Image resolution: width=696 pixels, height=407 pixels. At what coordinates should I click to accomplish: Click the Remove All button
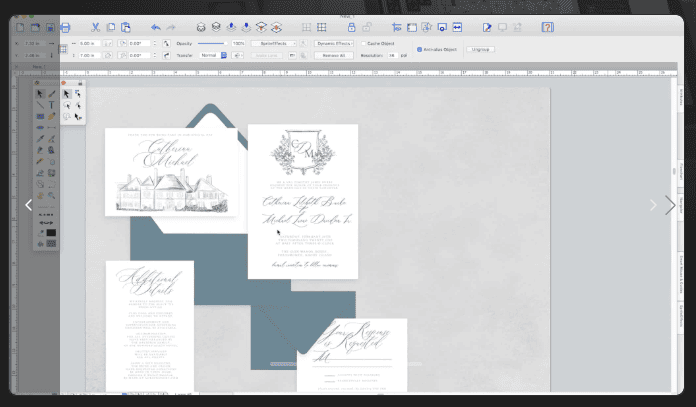pos(334,55)
